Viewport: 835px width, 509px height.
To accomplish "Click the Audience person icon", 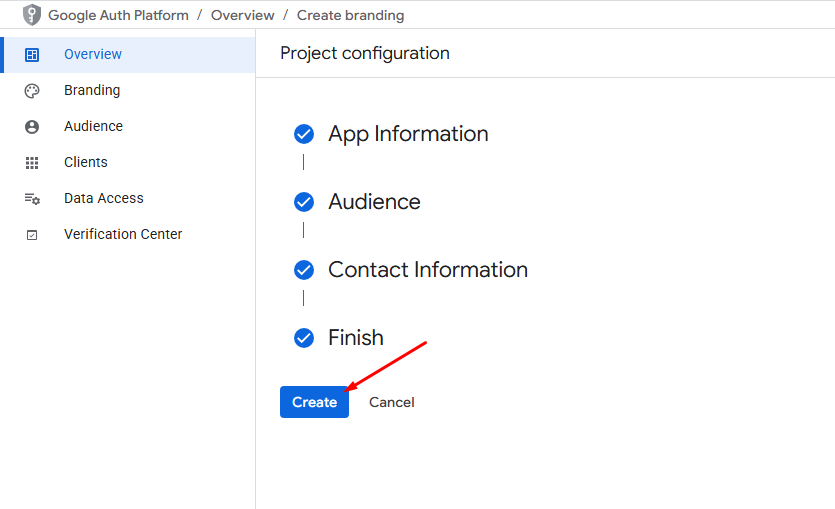I will pyautogui.click(x=32, y=127).
